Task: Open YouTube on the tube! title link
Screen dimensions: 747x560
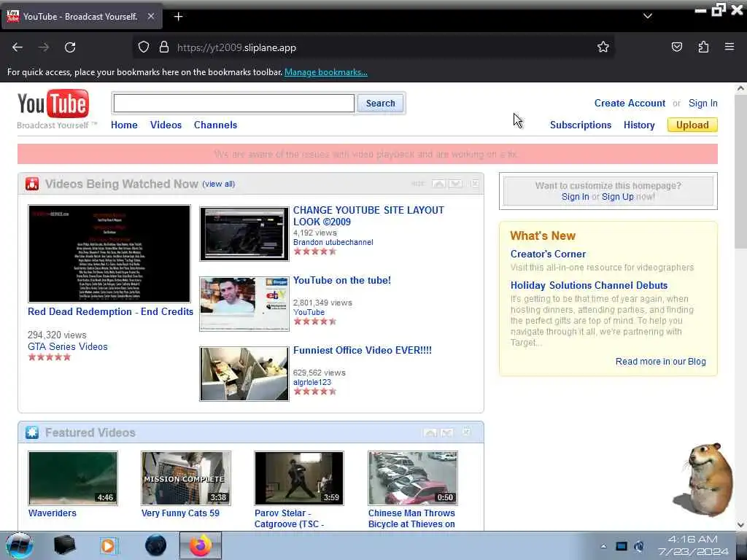Action: coord(342,280)
